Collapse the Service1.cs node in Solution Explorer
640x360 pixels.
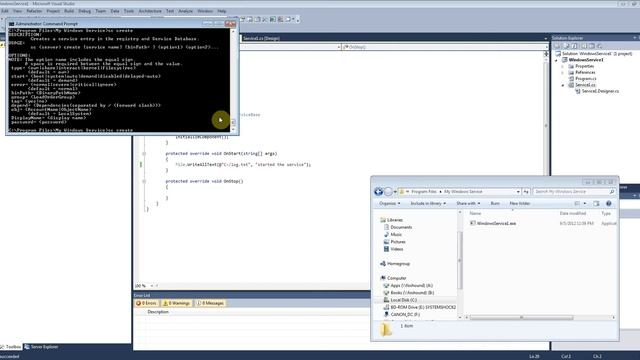(562, 85)
